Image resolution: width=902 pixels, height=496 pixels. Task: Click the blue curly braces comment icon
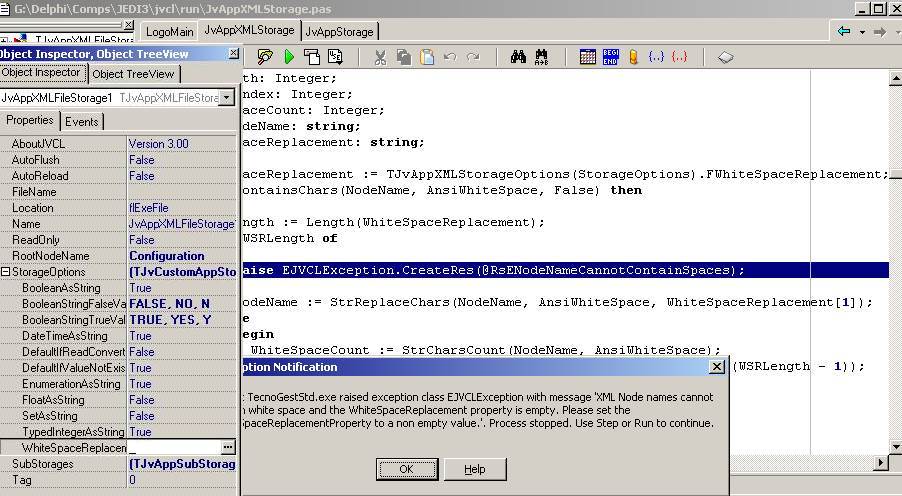[x=656, y=57]
